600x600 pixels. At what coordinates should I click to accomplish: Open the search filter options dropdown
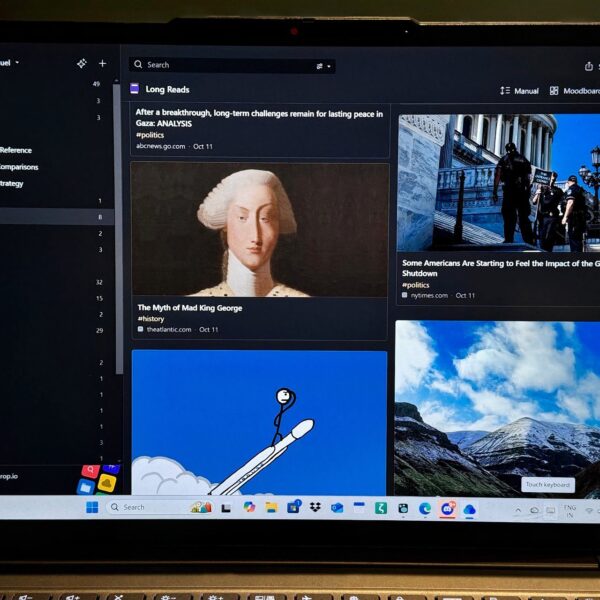324,66
